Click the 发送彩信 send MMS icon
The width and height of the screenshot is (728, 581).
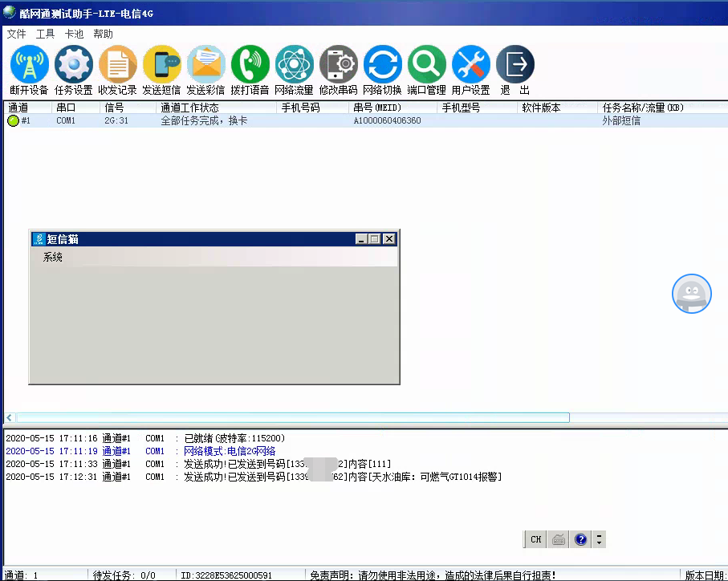click(x=206, y=64)
